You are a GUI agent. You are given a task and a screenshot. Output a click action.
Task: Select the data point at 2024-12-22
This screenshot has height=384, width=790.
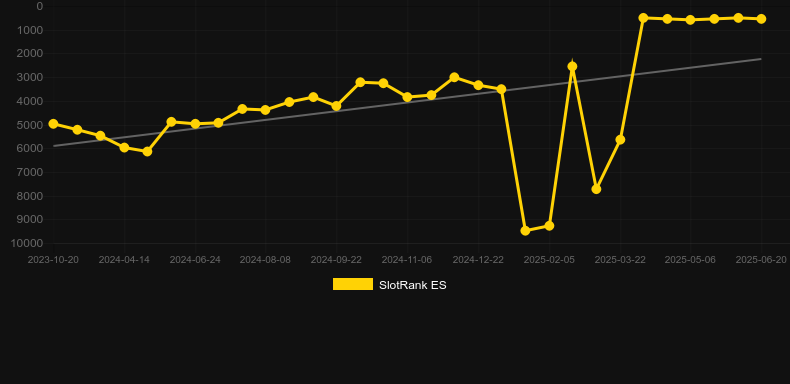pyautogui.click(x=478, y=85)
